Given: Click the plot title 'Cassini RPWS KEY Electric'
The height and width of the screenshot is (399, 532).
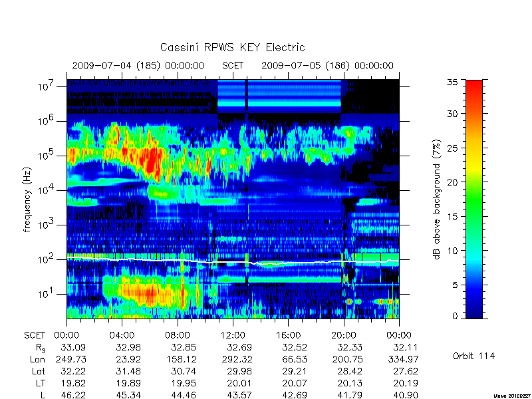Looking at the screenshot, I should coord(232,47).
